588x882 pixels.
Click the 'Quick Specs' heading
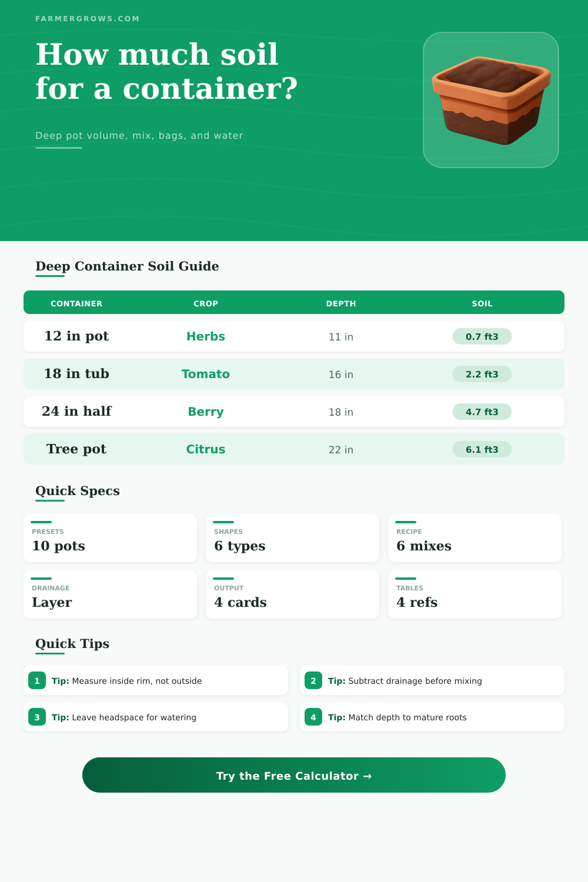click(x=78, y=491)
